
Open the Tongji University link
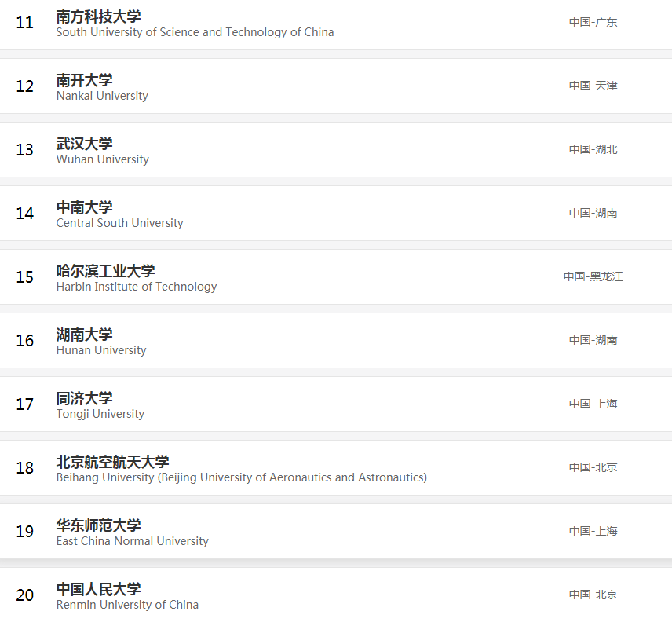coord(100,414)
